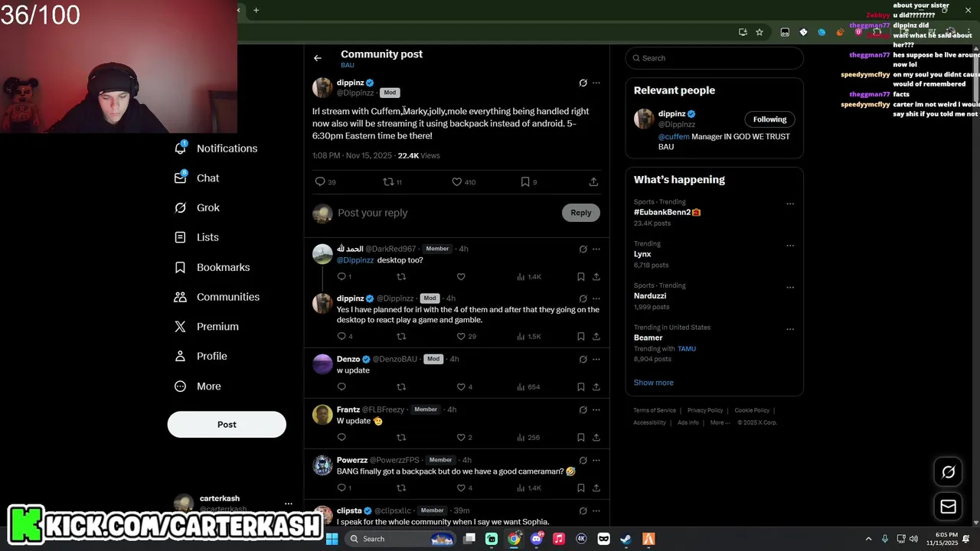Open more options on Denzo's reply
Screen dimensions: 980x551
(596, 359)
